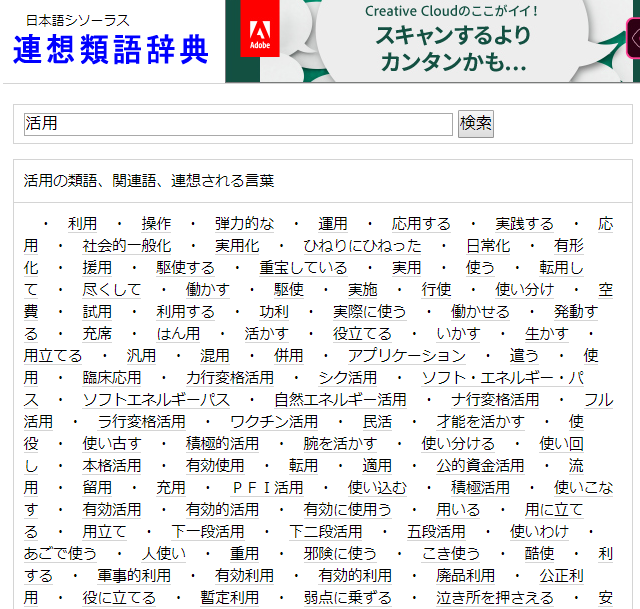Select the ワクチン活用 entry
The image size is (640, 609).
point(274,422)
